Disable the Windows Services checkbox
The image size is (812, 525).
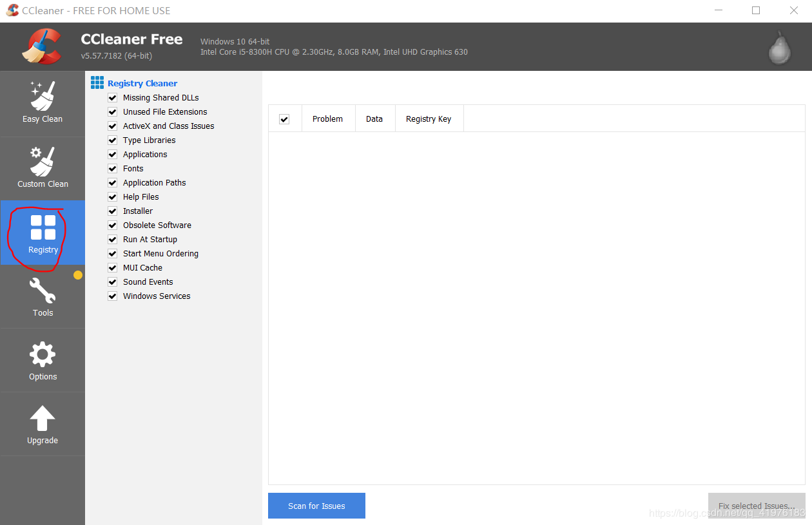[112, 296]
